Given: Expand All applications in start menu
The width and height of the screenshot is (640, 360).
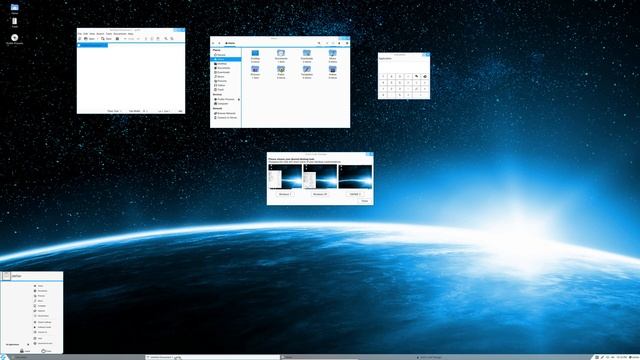Looking at the screenshot, I should click(x=17, y=344).
